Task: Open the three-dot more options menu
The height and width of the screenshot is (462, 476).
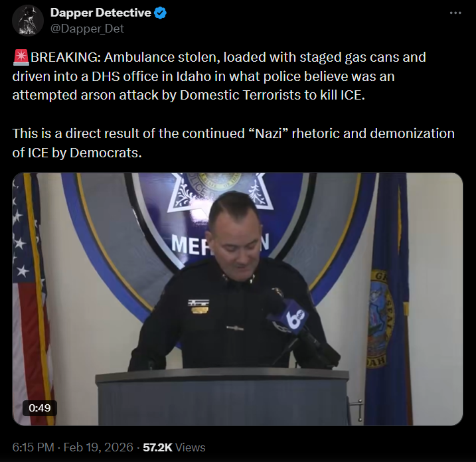Action: (455, 13)
